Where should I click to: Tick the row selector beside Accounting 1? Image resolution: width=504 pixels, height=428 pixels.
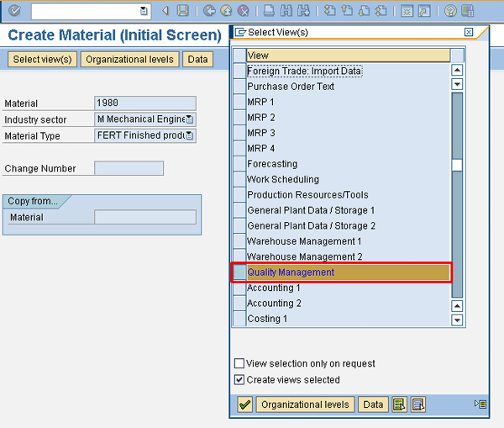tap(239, 288)
